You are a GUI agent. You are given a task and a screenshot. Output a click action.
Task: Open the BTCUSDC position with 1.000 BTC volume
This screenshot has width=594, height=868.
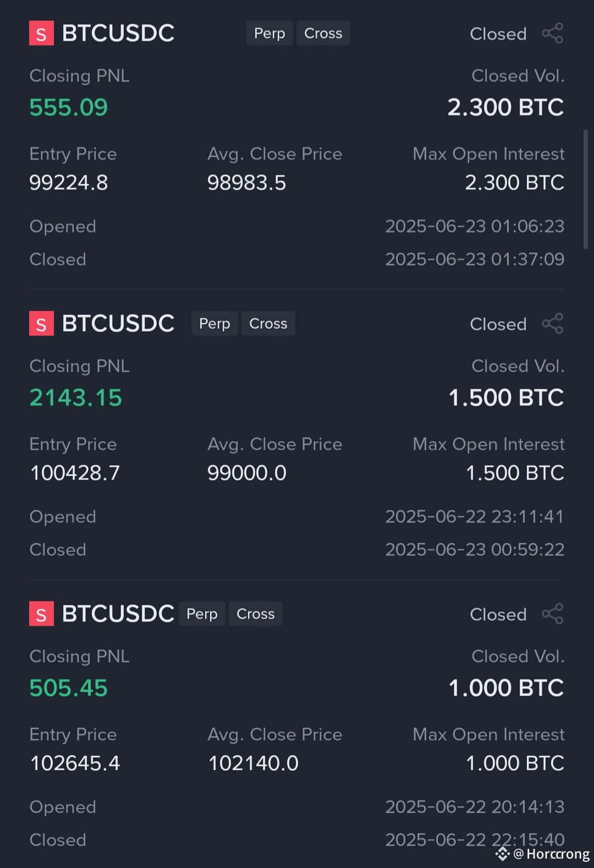118,613
